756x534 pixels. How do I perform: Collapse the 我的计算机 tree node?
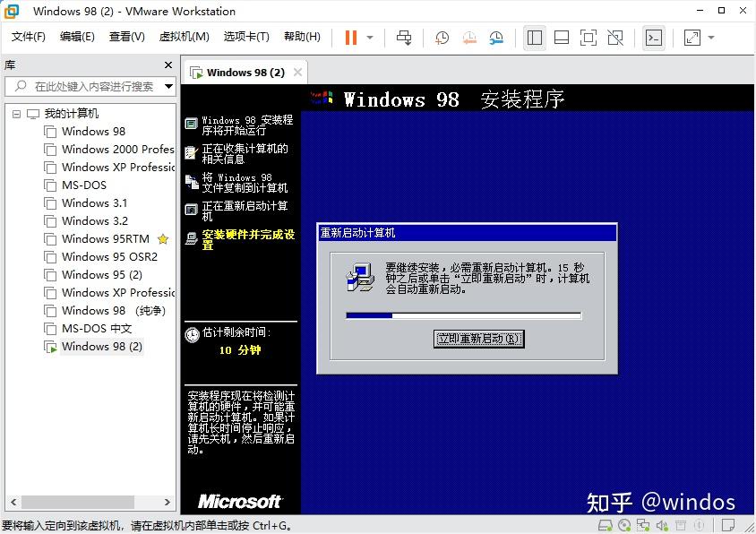(17, 113)
